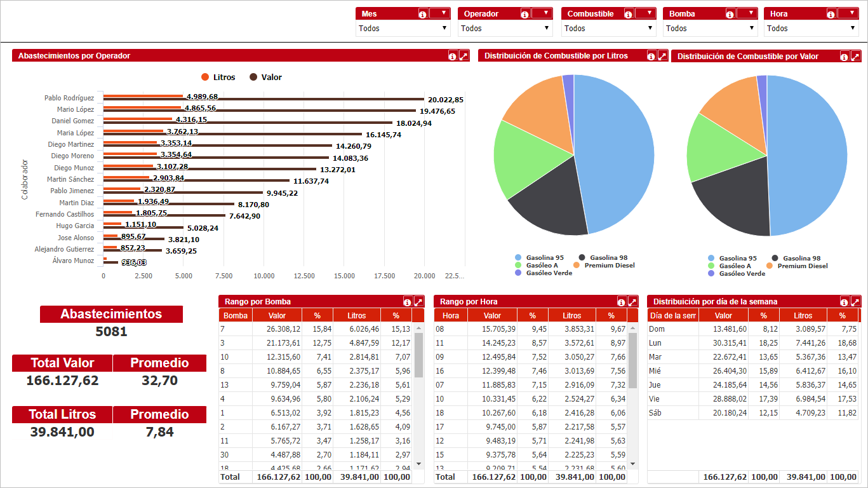
Task: Enlarge the Rango por Hora table
Action: point(632,302)
